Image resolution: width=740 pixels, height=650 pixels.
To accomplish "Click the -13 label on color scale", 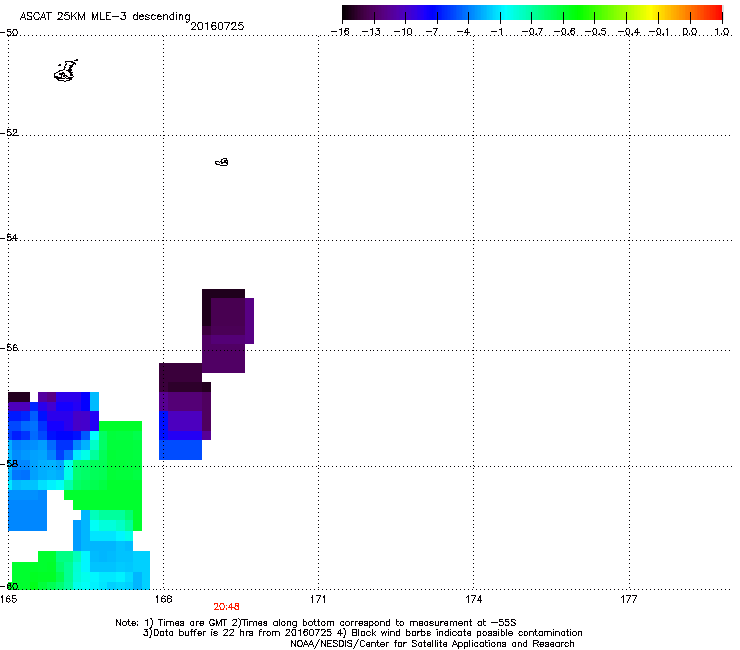I will (x=371, y=32).
